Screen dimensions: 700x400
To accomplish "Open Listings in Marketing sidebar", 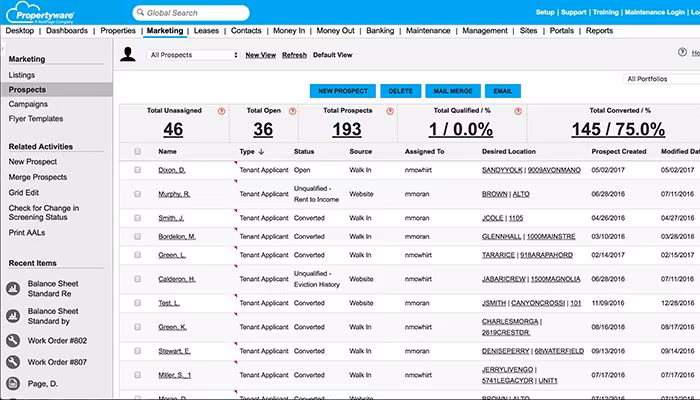I will click(x=21, y=75).
